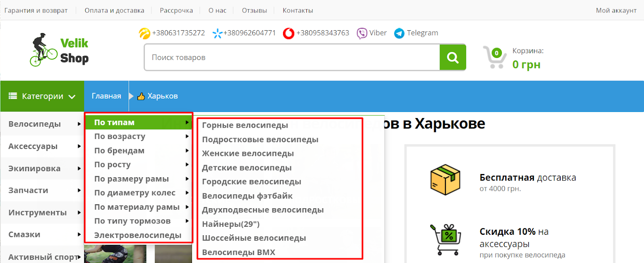
Task: Open Viber contact icon
Action: point(362,33)
